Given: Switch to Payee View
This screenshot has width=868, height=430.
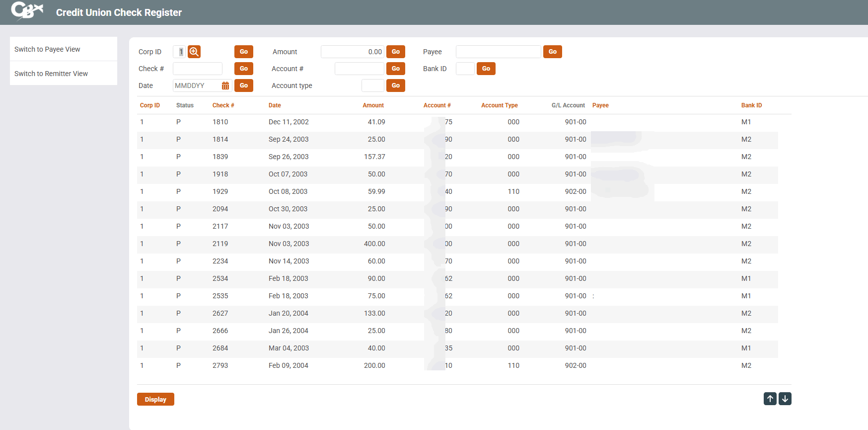Looking at the screenshot, I should [x=64, y=49].
